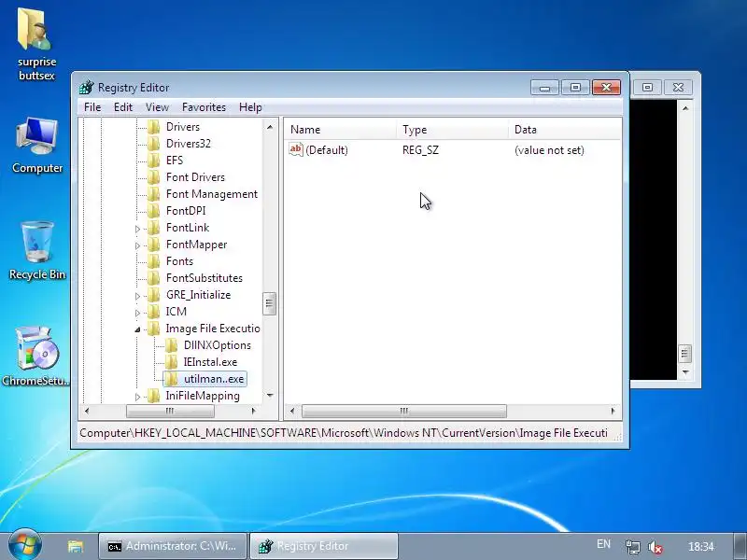The height and width of the screenshot is (560, 747).
Task: Click the values pane scroll right arrow
Action: tap(613, 411)
